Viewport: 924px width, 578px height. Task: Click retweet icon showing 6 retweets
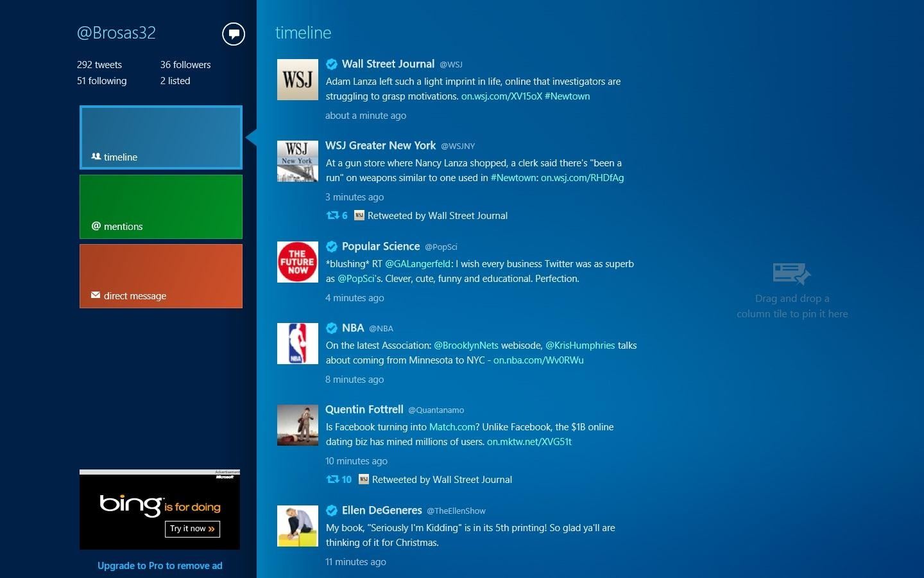pyautogui.click(x=332, y=216)
